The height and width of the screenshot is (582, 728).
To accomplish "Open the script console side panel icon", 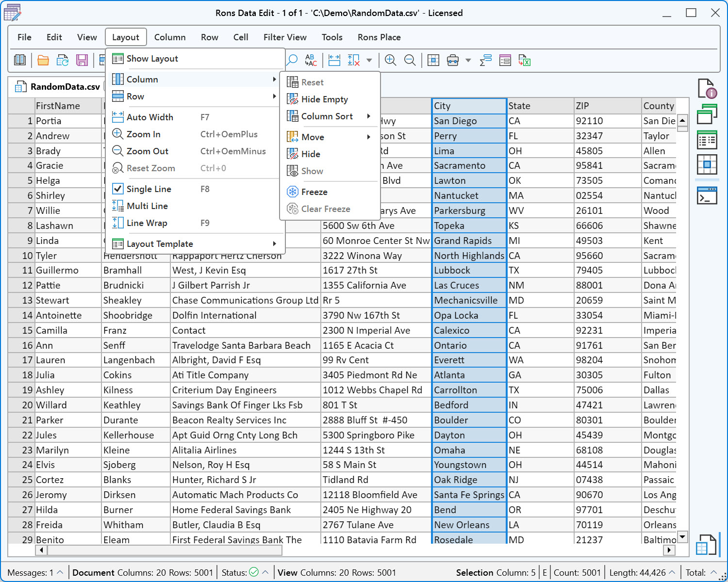I will point(707,195).
